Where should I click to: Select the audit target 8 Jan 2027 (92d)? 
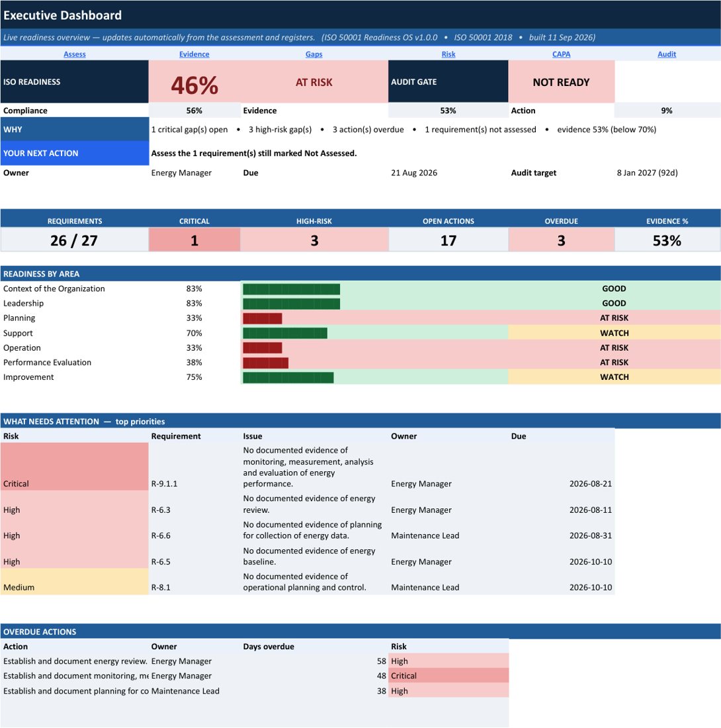[x=647, y=173]
